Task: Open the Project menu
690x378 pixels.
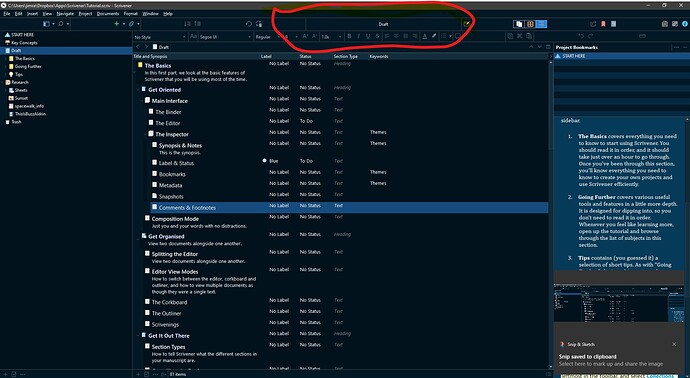Action: point(85,14)
